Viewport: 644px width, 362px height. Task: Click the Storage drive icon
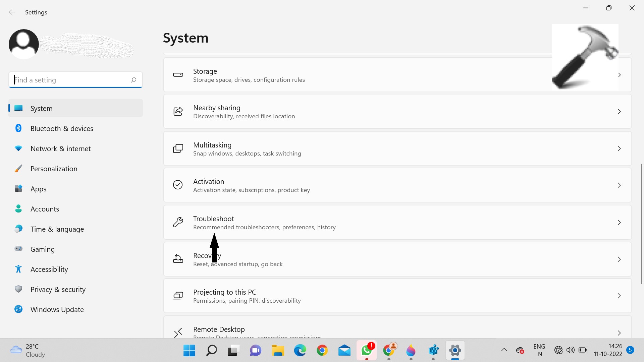tap(178, 75)
